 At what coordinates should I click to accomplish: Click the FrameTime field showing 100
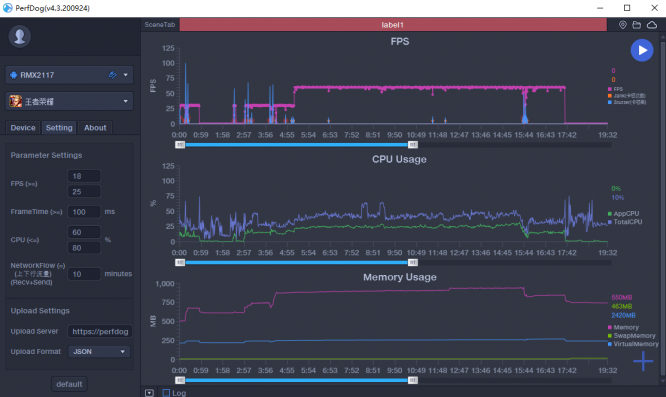(84, 211)
